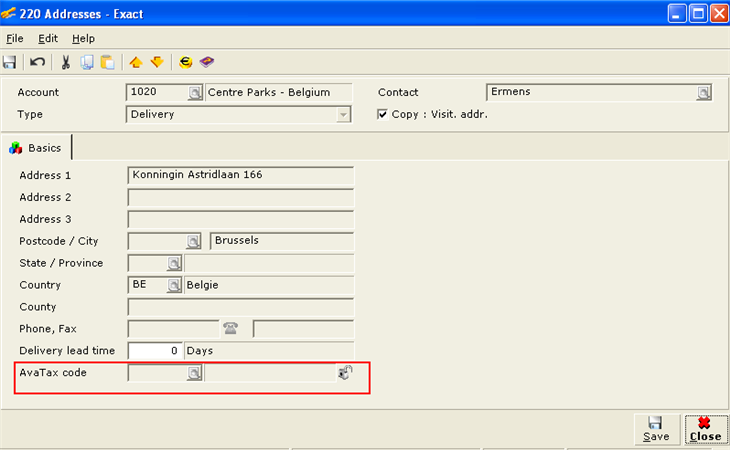
Task: Open Account lookup browse icon
Action: [x=195, y=93]
